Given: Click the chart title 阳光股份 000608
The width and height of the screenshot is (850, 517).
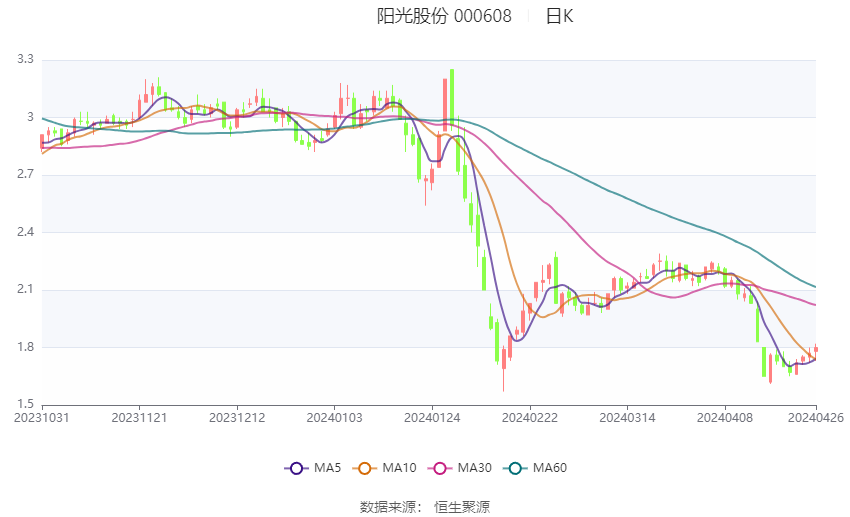Looking at the screenshot, I should (x=444, y=16).
